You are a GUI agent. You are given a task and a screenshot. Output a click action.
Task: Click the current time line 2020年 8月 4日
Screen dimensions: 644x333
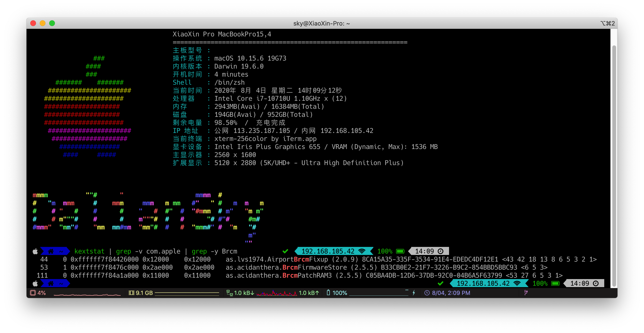coord(278,90)
